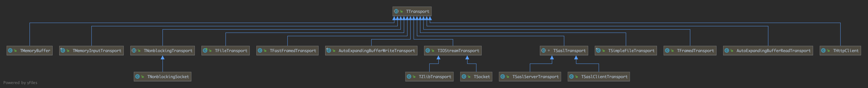
Task: Click the package-private marker on TSaslTransport
Action: pos(549,51)
